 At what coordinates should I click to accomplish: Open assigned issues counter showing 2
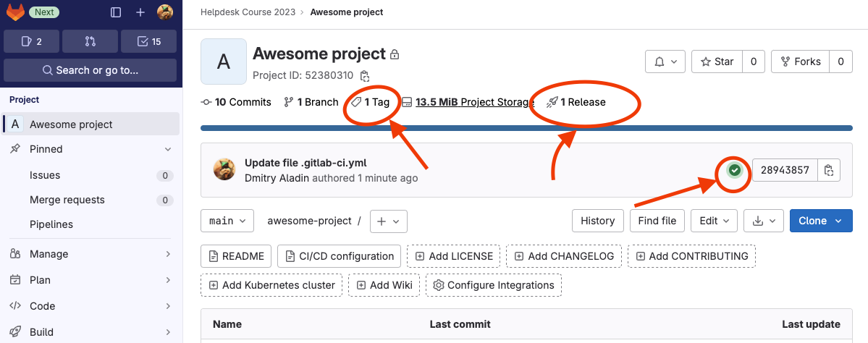[x=32, y=41]
